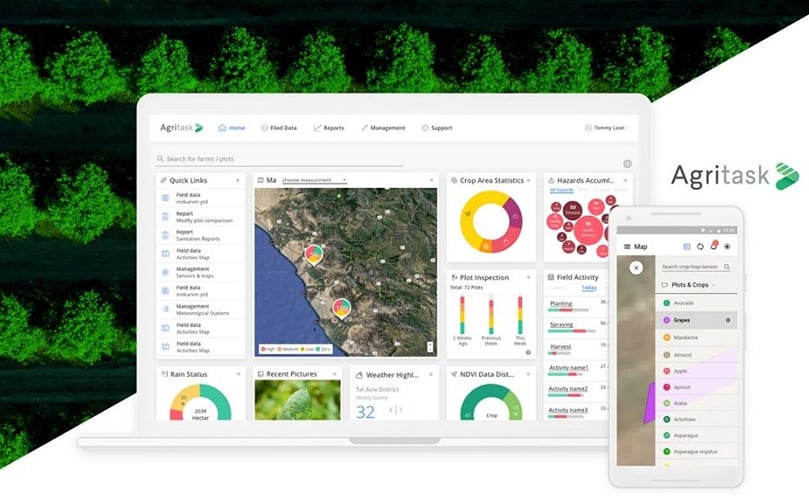Open the Reports menu
This screenshot has height=501, width=809.
(x=329, y=128)
